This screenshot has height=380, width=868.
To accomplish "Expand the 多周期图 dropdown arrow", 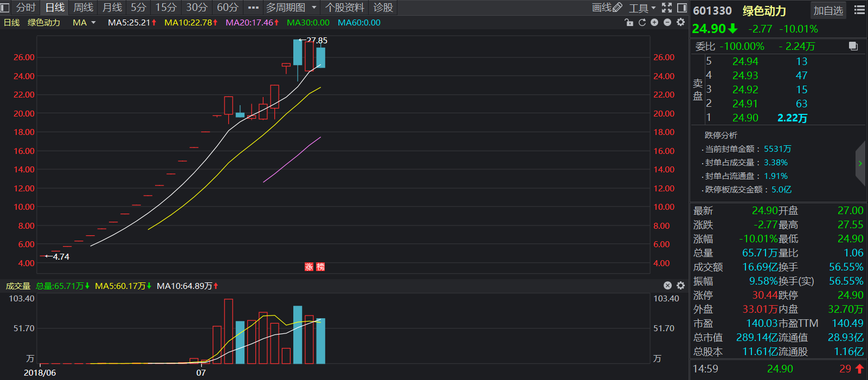I will point(314,8).
